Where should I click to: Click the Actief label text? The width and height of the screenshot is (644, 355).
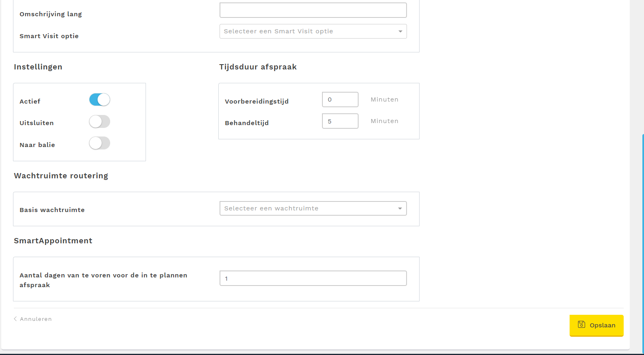tap(30, 102)
